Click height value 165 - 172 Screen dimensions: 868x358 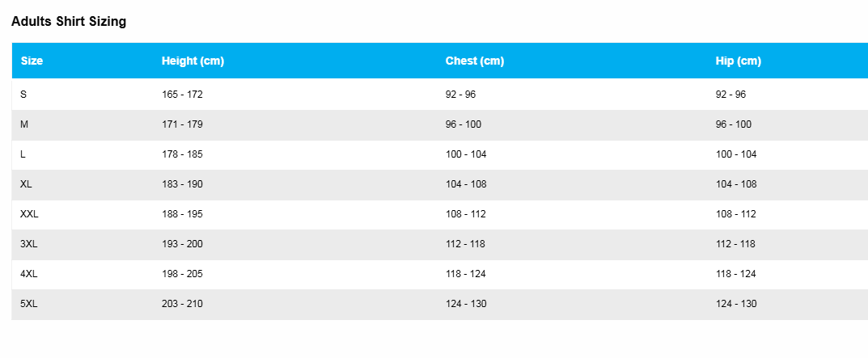182,95
